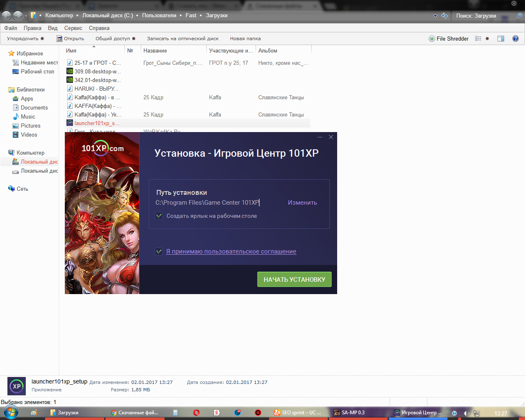Click Компьютер in the address breadcrumb

[x=59, y=16]
